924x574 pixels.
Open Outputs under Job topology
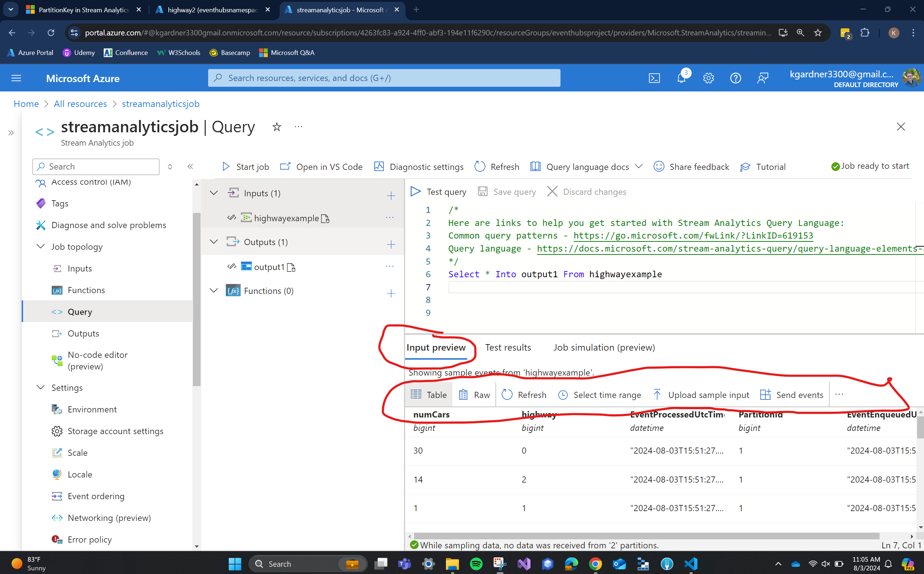[x=83, y=333]
